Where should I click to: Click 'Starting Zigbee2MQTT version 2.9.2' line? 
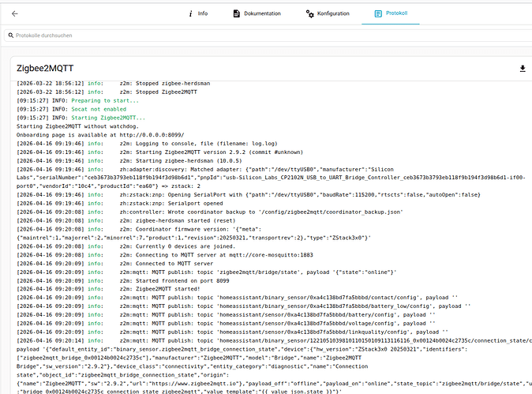click(x=159, y=152)
